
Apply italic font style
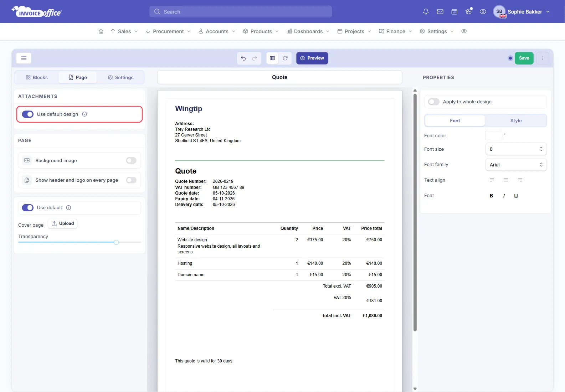pos(504,196)
